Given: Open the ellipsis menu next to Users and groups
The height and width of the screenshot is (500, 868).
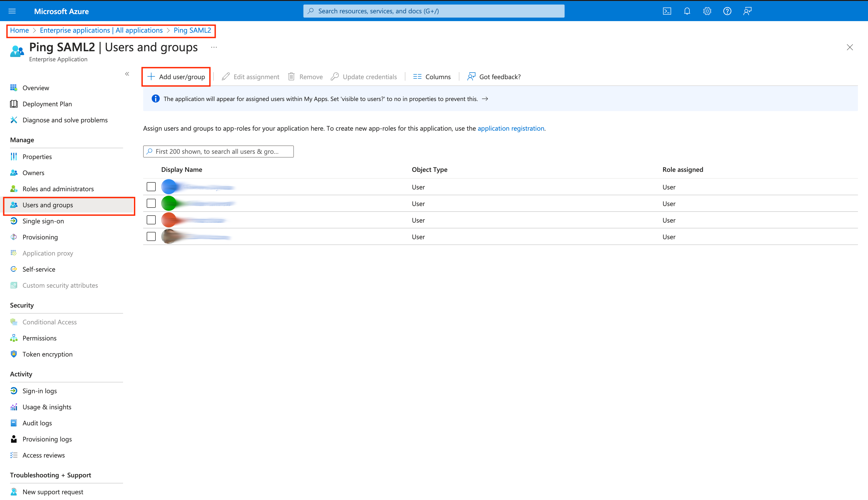Looking at the screenshot, I should (x=214, y=47).
